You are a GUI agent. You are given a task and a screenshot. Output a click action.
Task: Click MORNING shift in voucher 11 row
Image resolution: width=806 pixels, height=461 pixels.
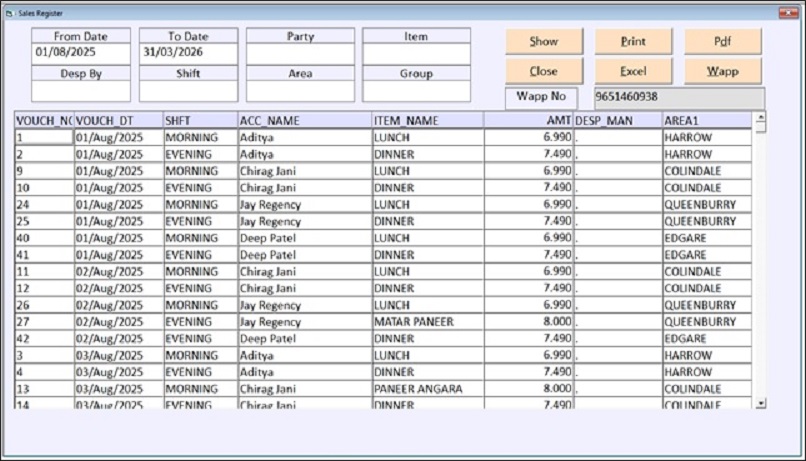click(x=200, y=271)
